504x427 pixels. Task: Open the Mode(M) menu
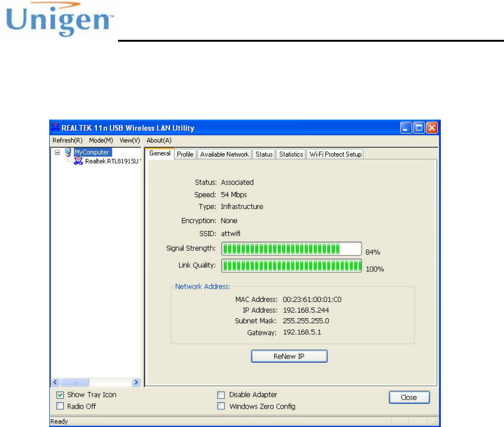101,141
